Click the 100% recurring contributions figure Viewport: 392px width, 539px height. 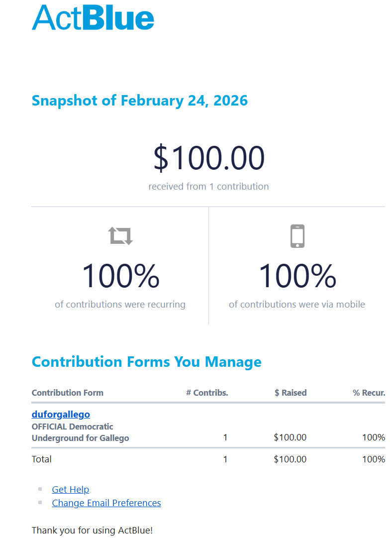[120, 276]
